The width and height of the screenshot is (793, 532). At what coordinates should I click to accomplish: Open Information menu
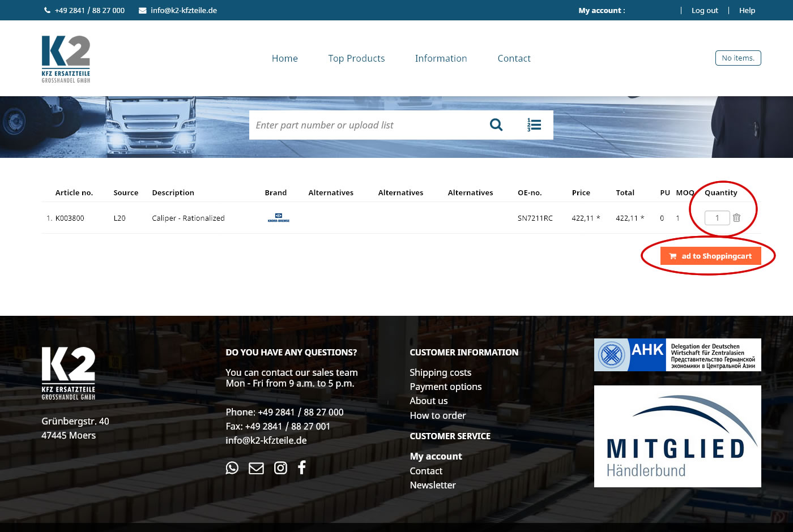pos(441,58)
